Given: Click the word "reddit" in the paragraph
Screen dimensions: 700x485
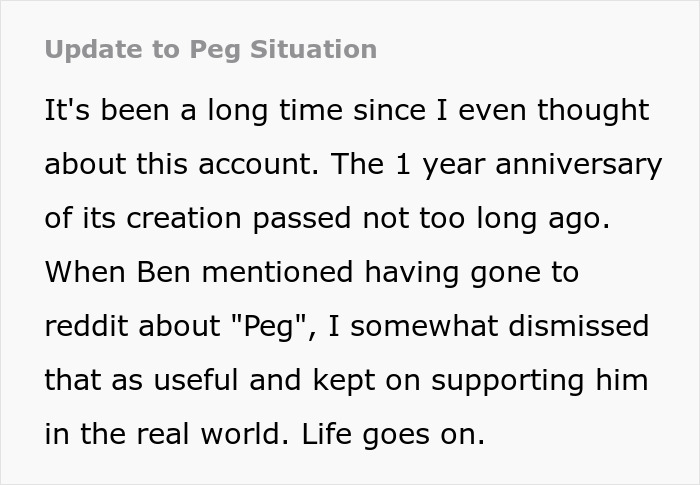Looking at the screenshot, I should 81,326.
